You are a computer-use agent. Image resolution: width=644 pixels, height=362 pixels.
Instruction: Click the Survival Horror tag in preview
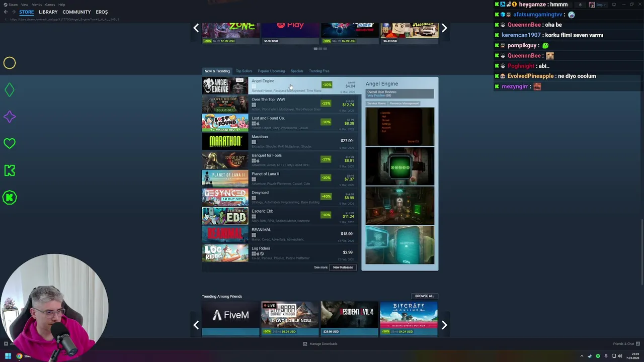pos(376,103)
